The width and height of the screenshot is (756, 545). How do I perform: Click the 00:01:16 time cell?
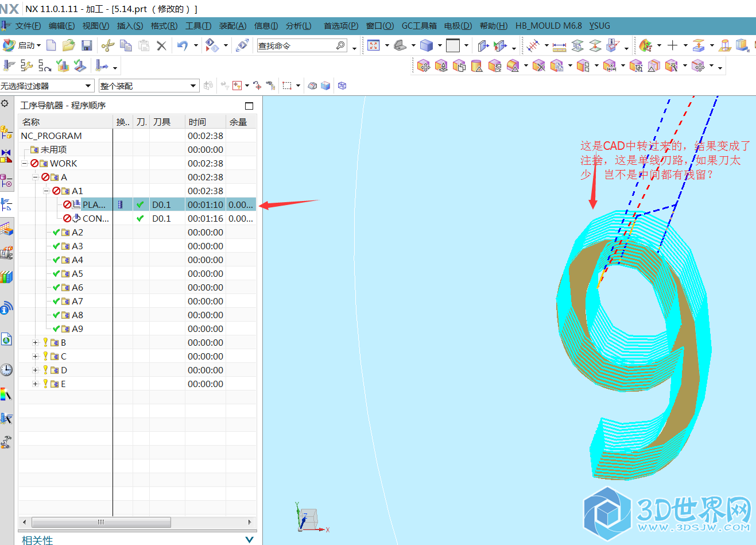206,218
